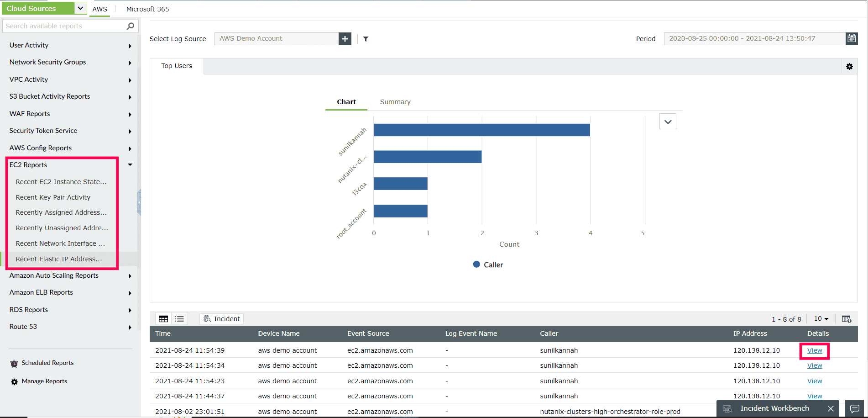The width and height of the screenshot is (868, 418).
Task: Click the search magnifier in the reports search bar
Action: pos(130,26)
